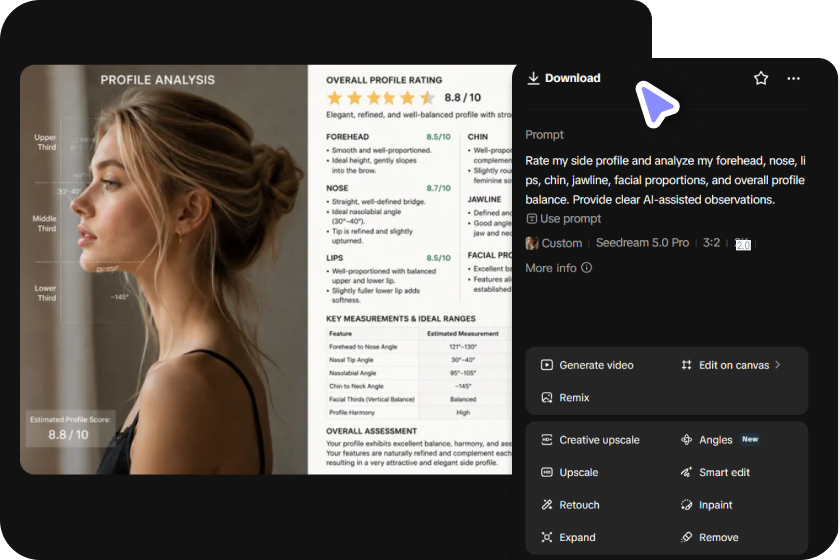840x560 pixels.
Task: Click the Use prompt icon
Action: click(x=531, y=219)
